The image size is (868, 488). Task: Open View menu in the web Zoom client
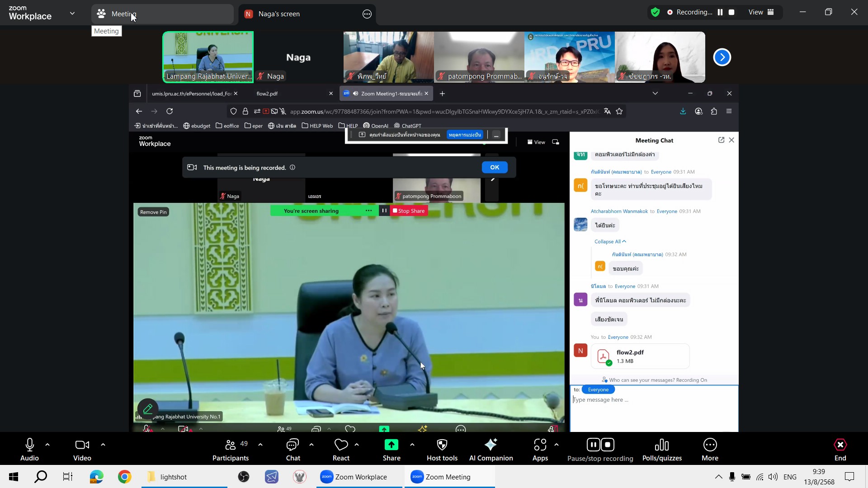[536, 142]
